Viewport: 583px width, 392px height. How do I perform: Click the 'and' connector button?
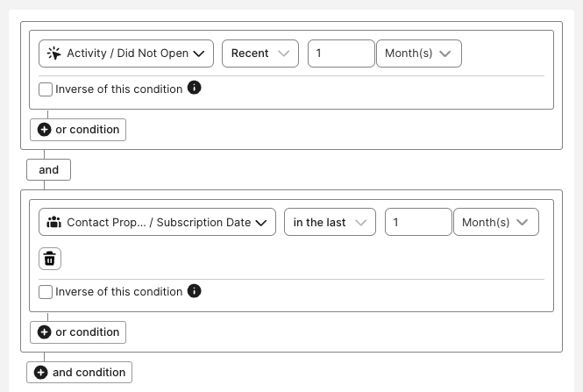click(48, 170)
